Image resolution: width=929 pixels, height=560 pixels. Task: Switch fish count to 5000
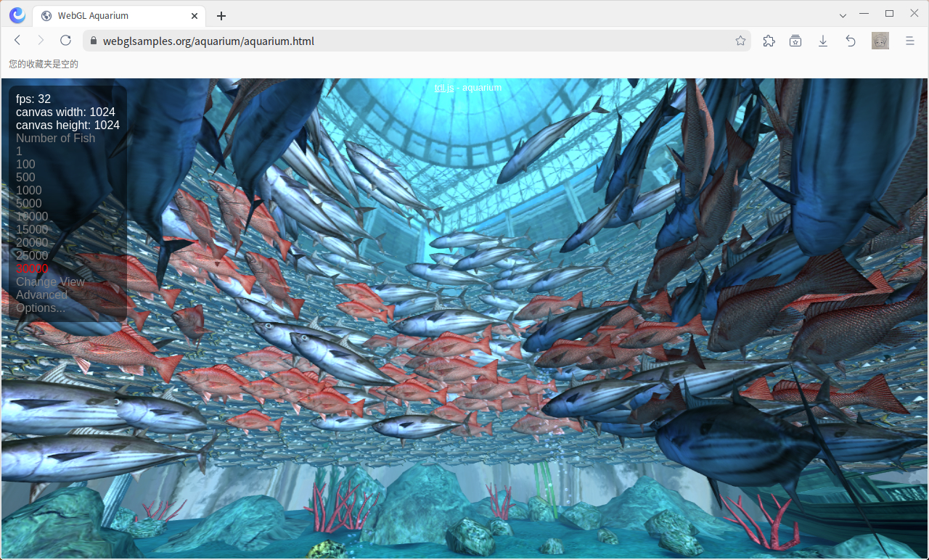click(29, 203)
